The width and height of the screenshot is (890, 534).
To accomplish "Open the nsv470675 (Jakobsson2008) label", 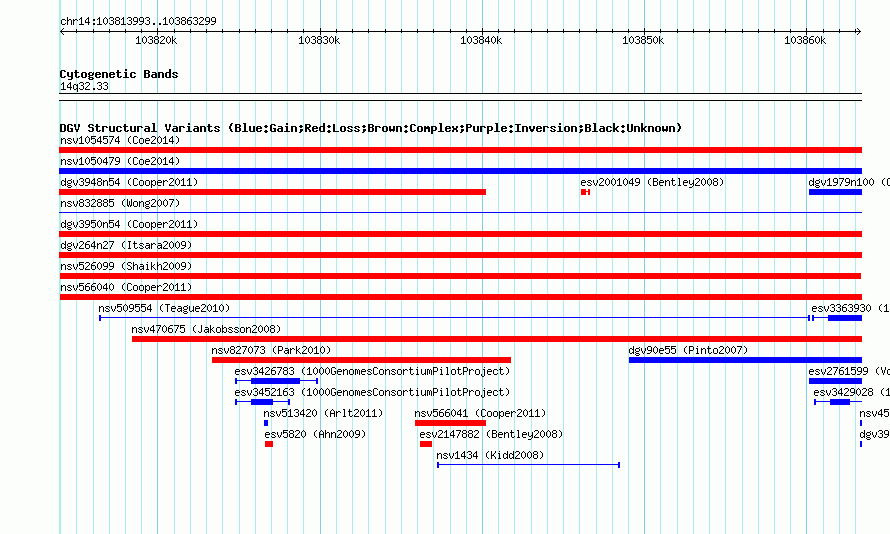I will [x=206, y=329].
